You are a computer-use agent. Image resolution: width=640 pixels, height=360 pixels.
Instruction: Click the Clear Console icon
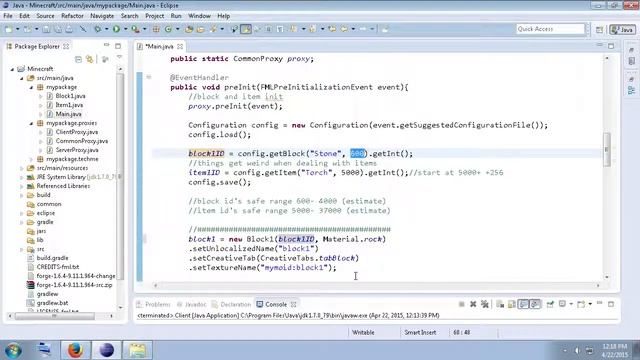[500, 304]
